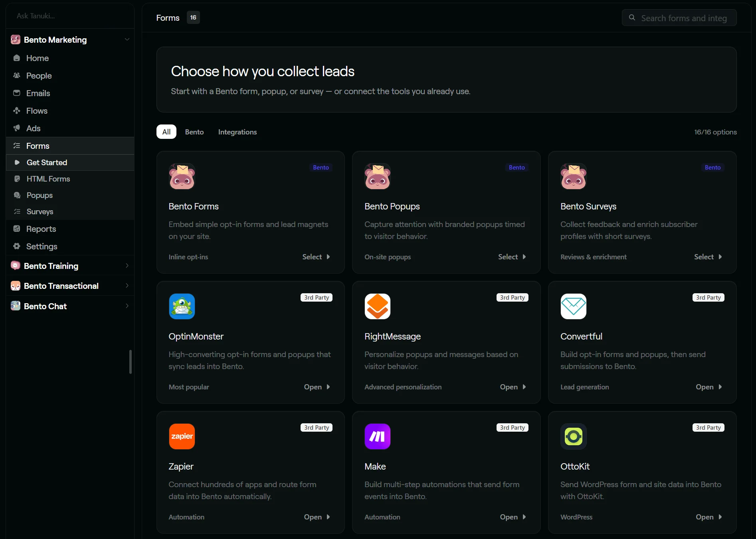Collapse the Bento Marketing section chevron
756x539 pixels.
(x=127, y=39)
